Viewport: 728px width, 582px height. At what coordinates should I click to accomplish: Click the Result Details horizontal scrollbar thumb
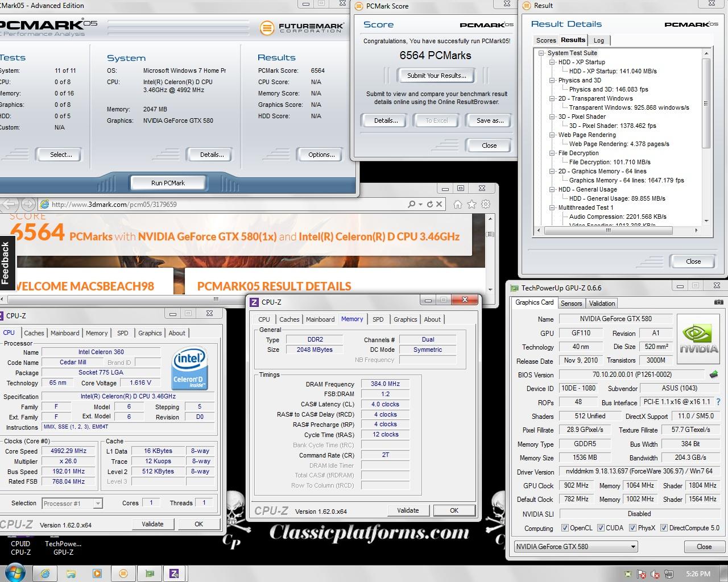tap(608, 231)
